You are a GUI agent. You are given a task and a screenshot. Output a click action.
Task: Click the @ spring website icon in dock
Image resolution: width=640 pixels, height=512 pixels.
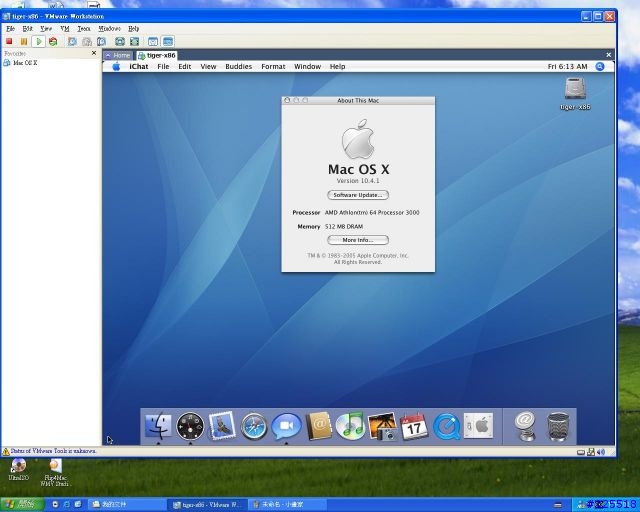tap(525, 426)
